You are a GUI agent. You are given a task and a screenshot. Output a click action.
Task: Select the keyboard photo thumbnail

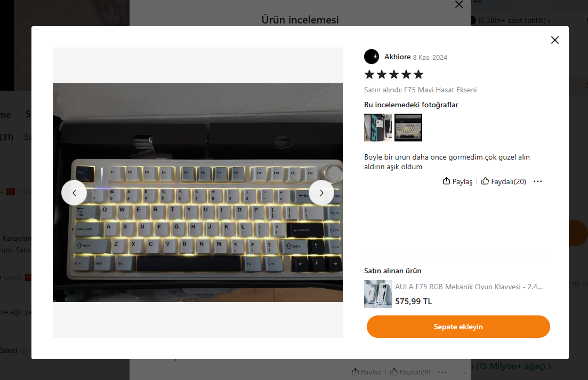point(408,128)
